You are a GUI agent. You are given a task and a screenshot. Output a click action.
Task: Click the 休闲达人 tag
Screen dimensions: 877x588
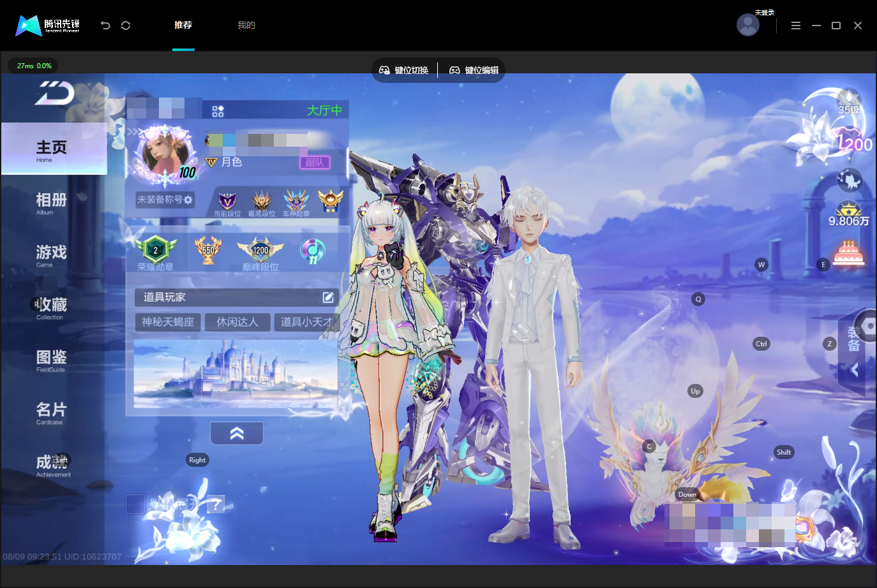(x=237, y=322)
